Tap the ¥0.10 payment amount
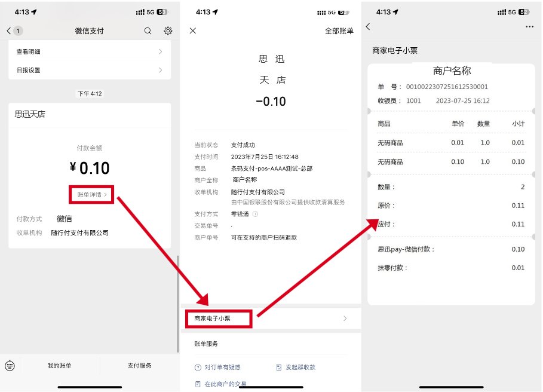543x392 pixels. (90, 169)
